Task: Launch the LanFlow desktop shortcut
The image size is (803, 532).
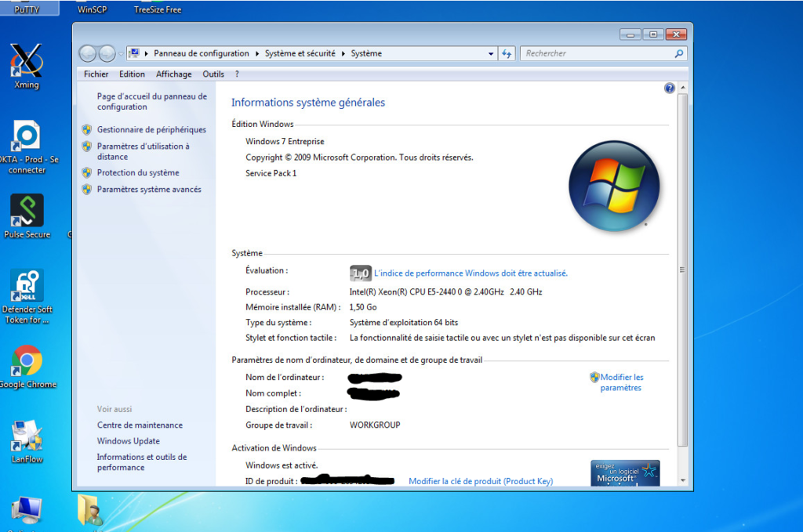Action: pos(27,441)
